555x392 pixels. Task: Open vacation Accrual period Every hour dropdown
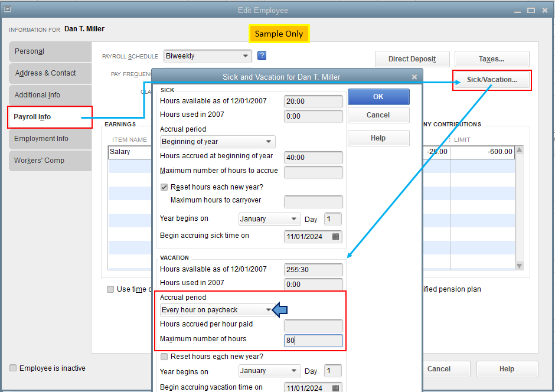[218, 310]
